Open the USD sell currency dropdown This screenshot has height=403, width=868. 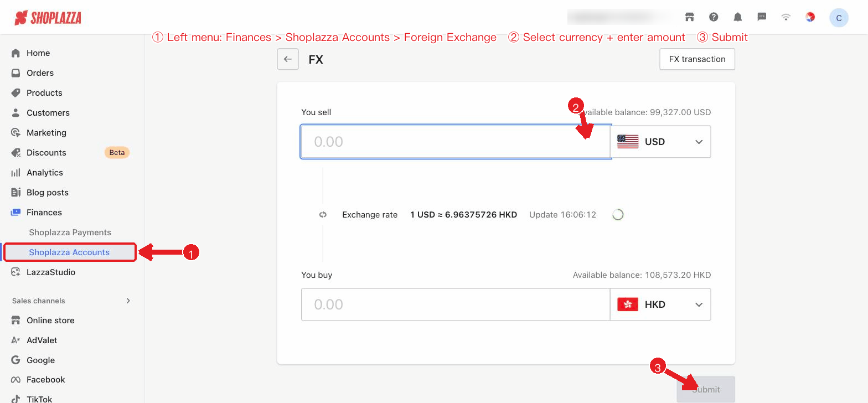[660, 142]
